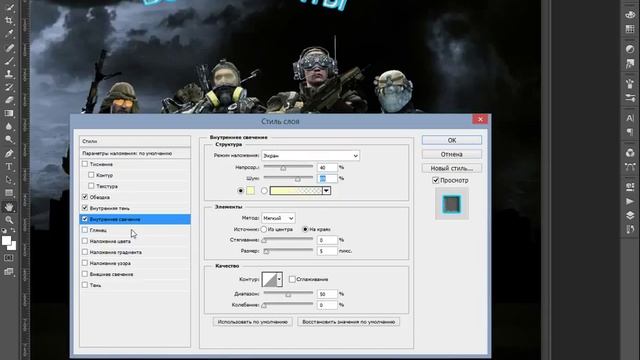Enable the Тиснение checkbox
Screen dimensions: 640x360
(x=85, y=164)
